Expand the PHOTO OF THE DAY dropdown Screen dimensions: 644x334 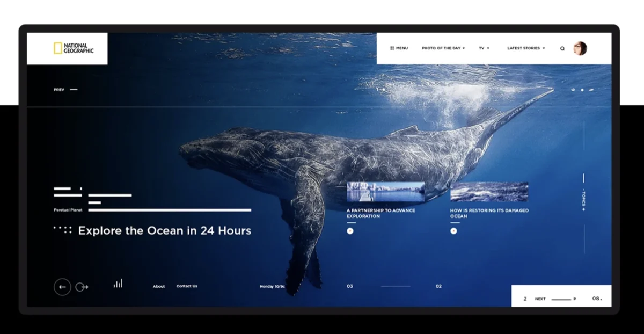click(x=443, y=48)
